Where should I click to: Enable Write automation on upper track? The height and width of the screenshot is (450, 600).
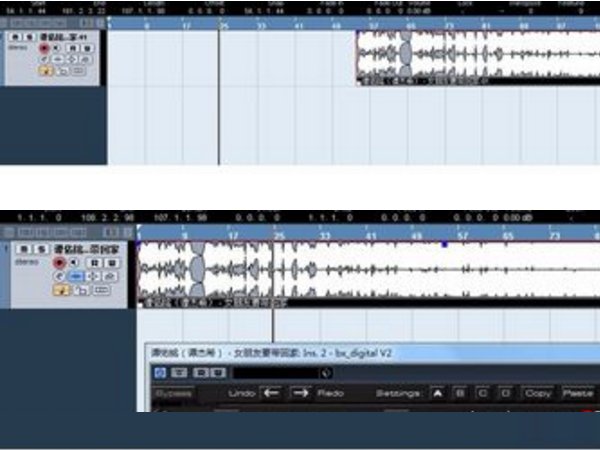click(x=87, y=48)
